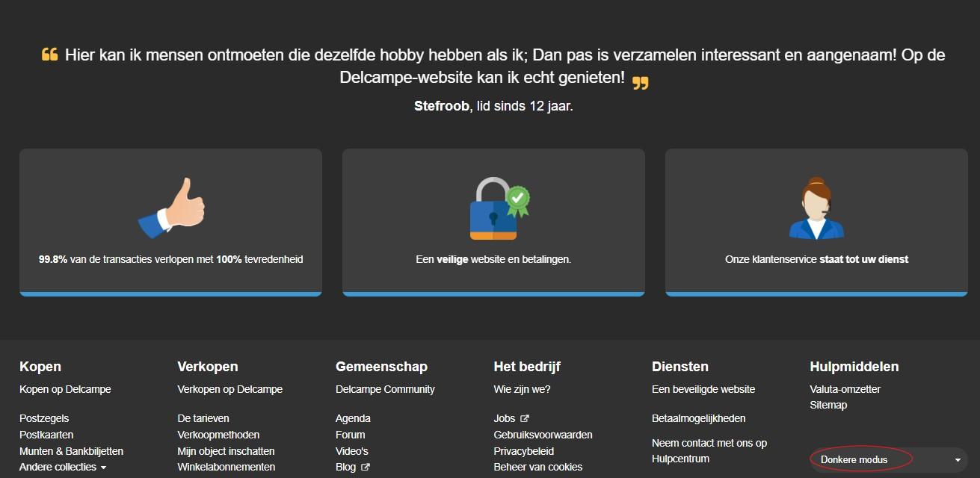980x478 pixels.
Task: Click external link icon next to Jobs
Action: click(x=525, y=419)
